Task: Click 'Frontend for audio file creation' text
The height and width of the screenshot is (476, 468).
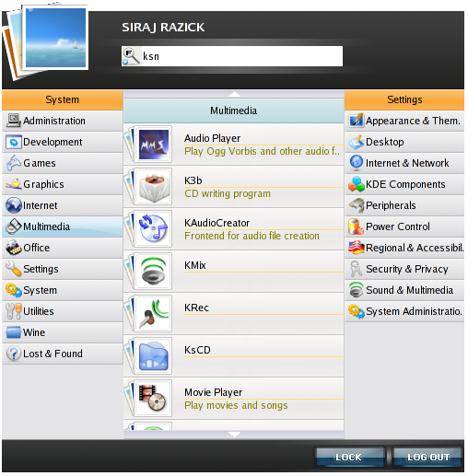Action: coord(252,236)
